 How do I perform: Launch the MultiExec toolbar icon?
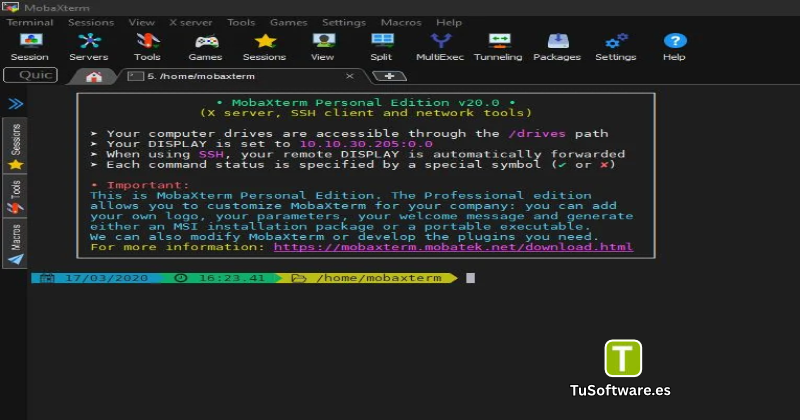440,46
